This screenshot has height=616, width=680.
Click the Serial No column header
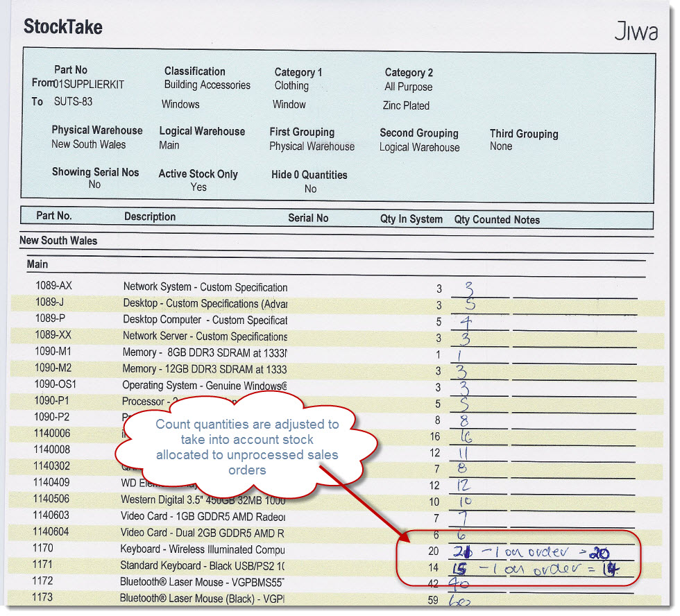click(x=308, y=218)
